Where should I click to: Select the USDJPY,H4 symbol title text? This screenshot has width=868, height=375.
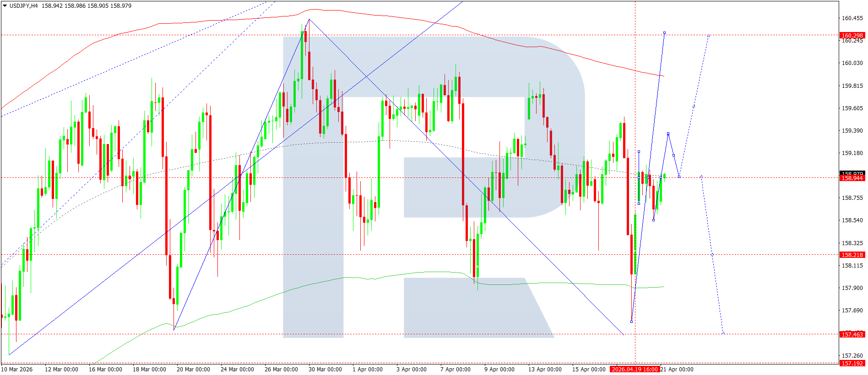click(x=23, y=6)
